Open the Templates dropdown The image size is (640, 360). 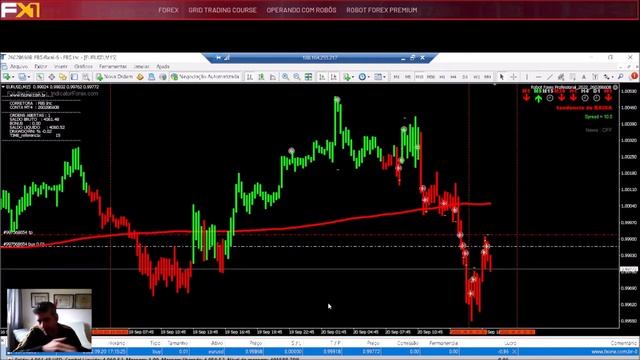coord(380,77)
